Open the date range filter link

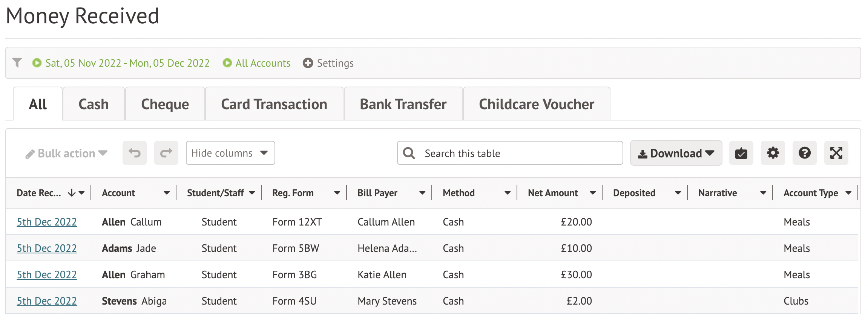pyautogui.click(x=127, y=63)
